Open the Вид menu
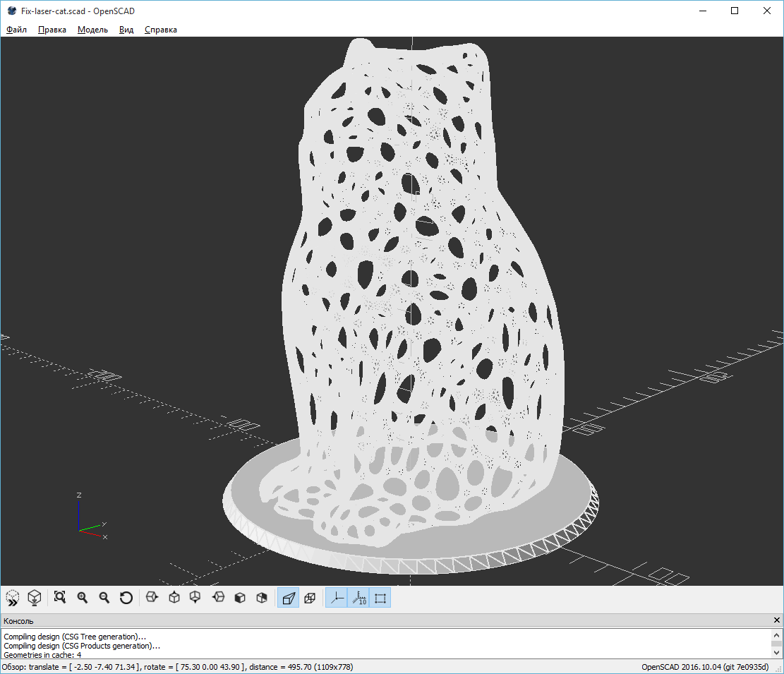784x674 pixels. [126, 30]
